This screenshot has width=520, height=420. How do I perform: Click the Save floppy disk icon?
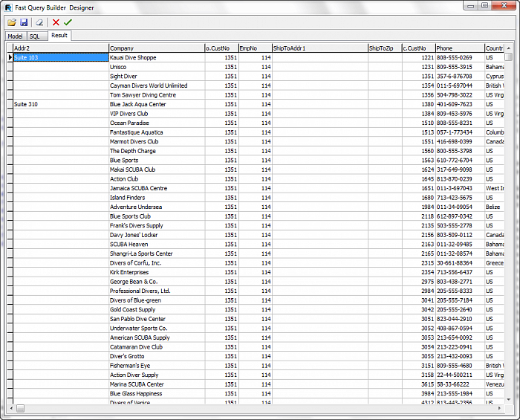point(24,22)
